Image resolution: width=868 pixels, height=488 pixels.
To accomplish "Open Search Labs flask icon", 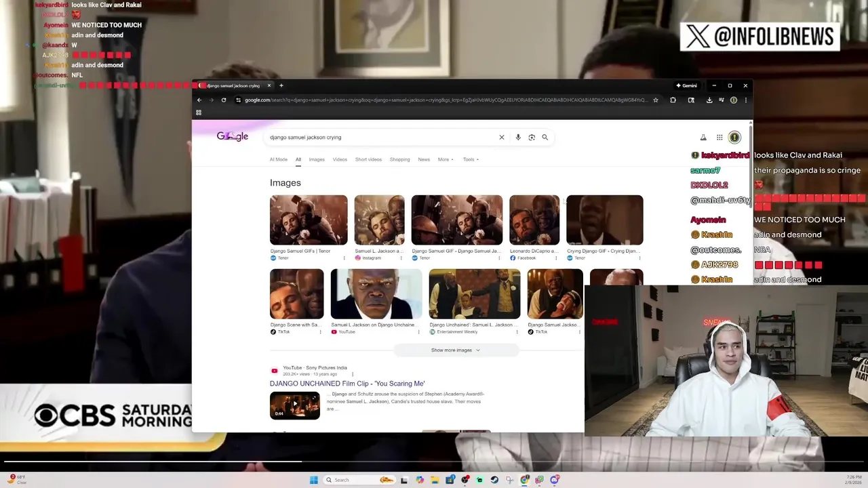I will 703,138.
